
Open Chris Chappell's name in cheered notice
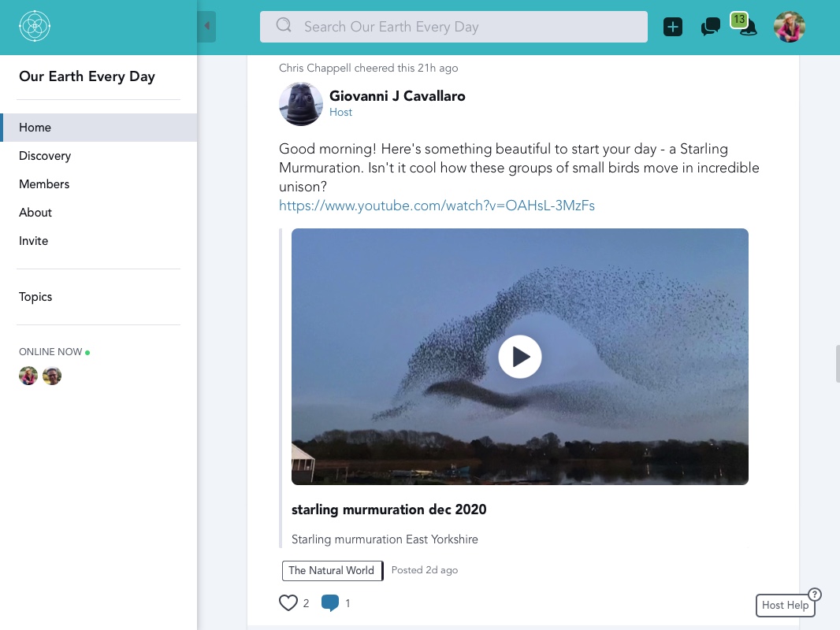(315, 68)
